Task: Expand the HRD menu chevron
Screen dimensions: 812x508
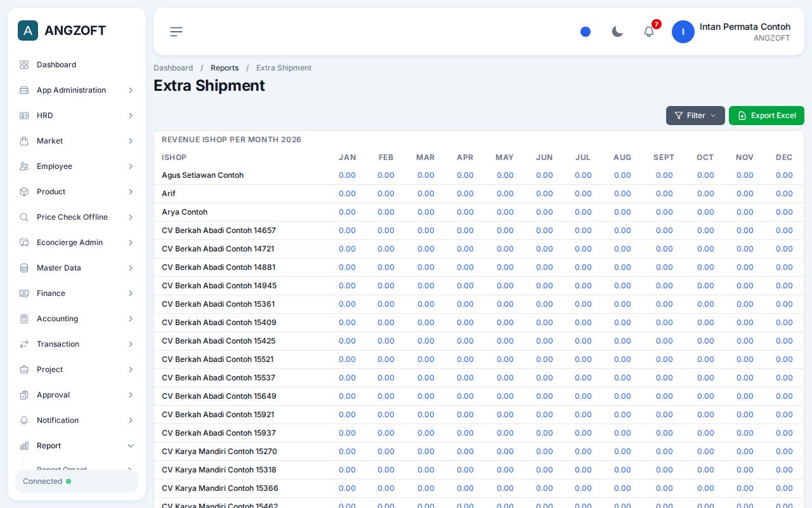Action: click(131, 116)
